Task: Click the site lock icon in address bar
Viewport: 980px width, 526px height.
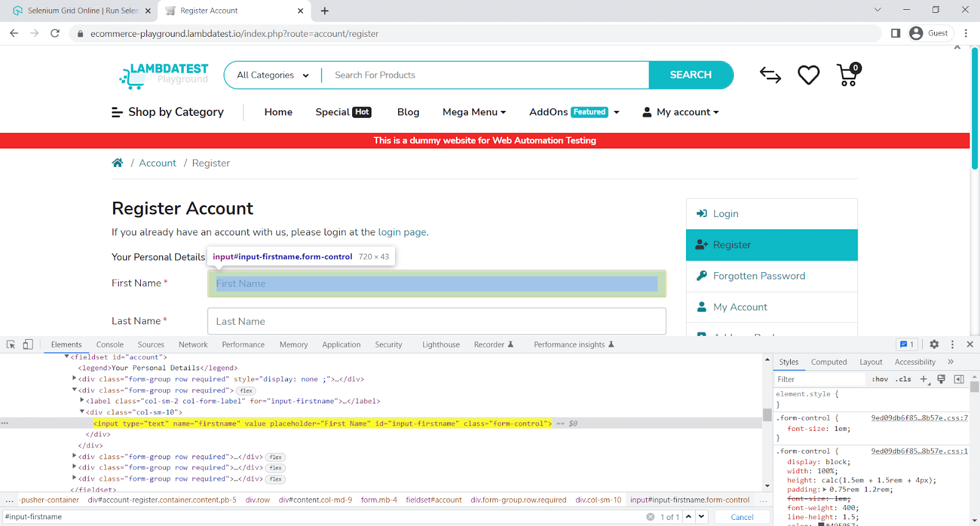Action: (80, 34)
